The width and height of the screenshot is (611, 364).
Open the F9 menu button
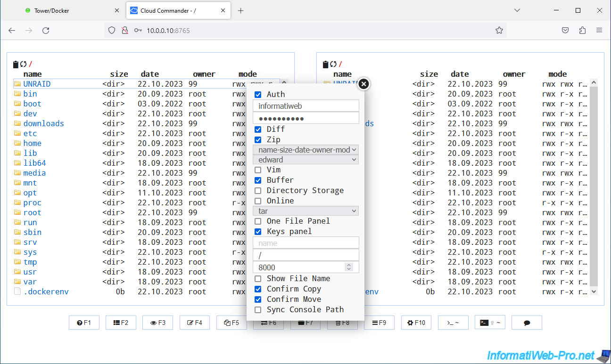click(379, 323)
